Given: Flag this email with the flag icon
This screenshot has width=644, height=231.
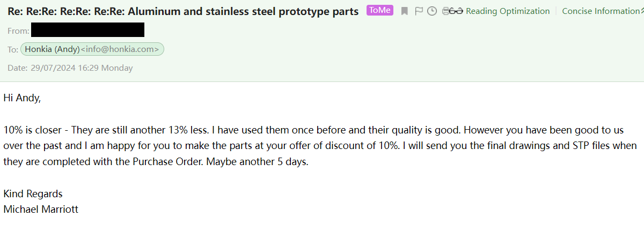Looking at the screenshot, I should tap(419, 11).
